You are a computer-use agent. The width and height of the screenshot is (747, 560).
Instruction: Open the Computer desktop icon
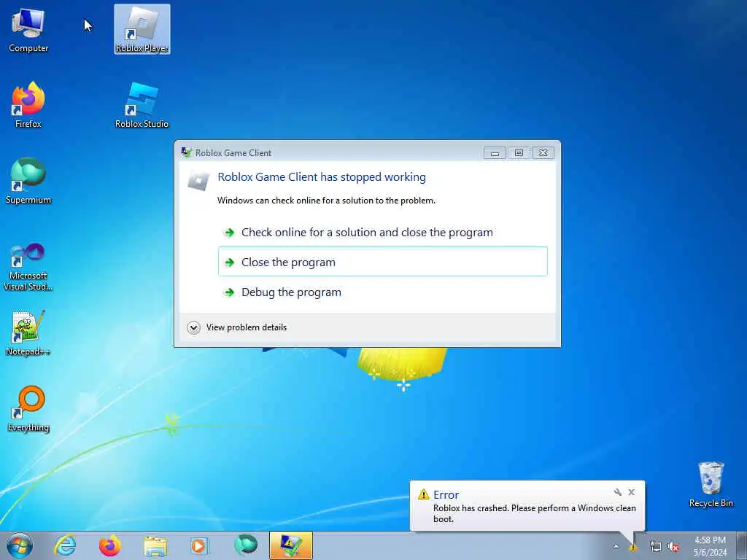pos(28,30)
